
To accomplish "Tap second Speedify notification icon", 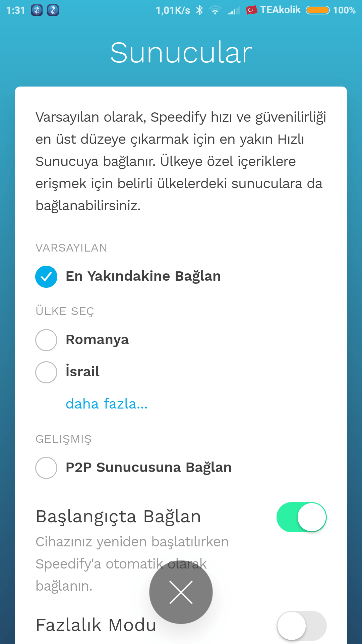I will point(53,10).
